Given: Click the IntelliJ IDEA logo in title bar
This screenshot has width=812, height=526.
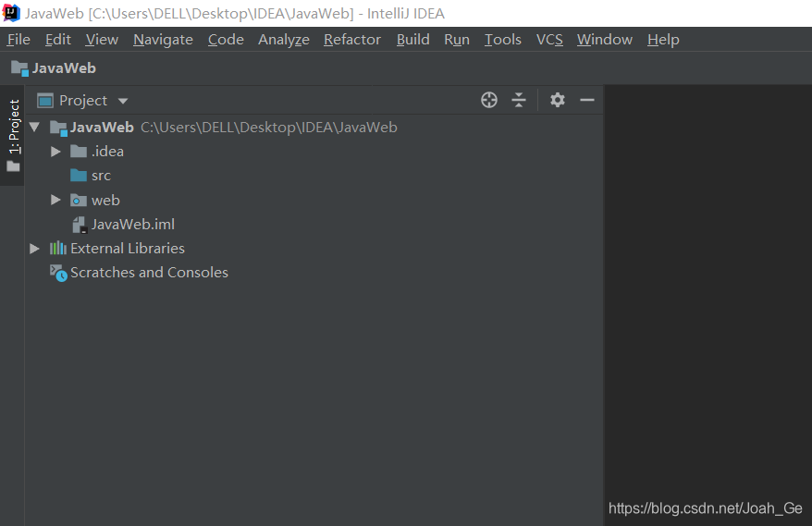Looking at the screenshot, I should coord(11,13).
